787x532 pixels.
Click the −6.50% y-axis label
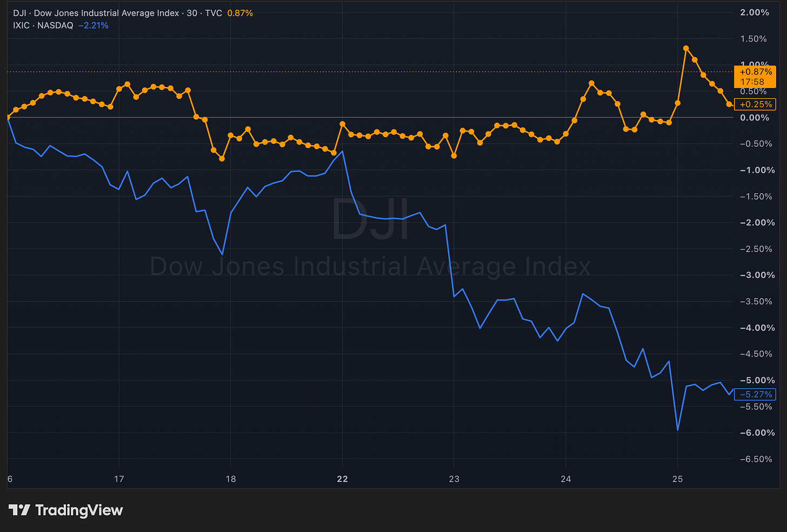pyautogui.click(x=756, y=459)
